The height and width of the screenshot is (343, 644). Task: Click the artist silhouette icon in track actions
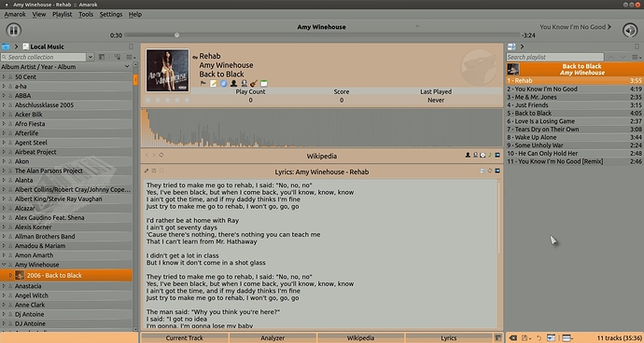tap(233, 83)
